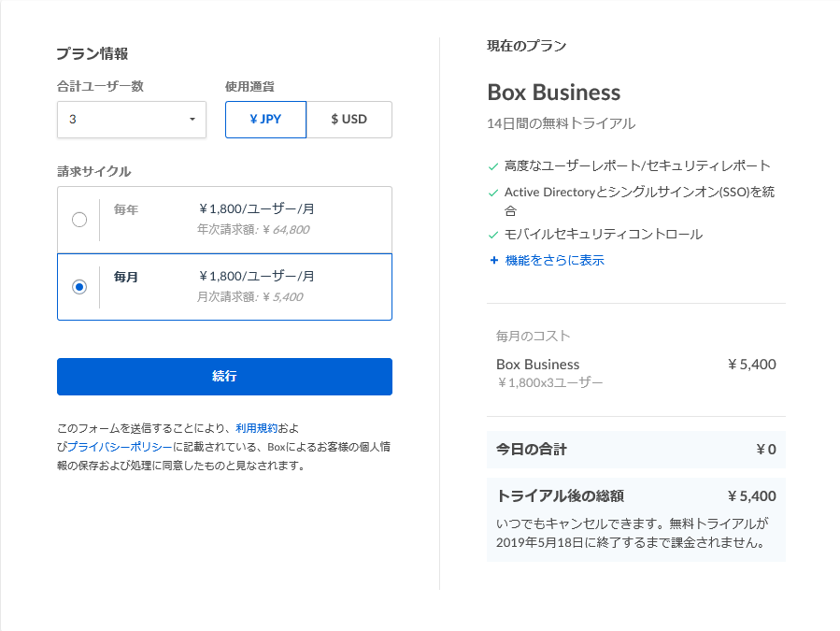
Task: Switch currency to ¥ JPY
Action: point(265,120)
